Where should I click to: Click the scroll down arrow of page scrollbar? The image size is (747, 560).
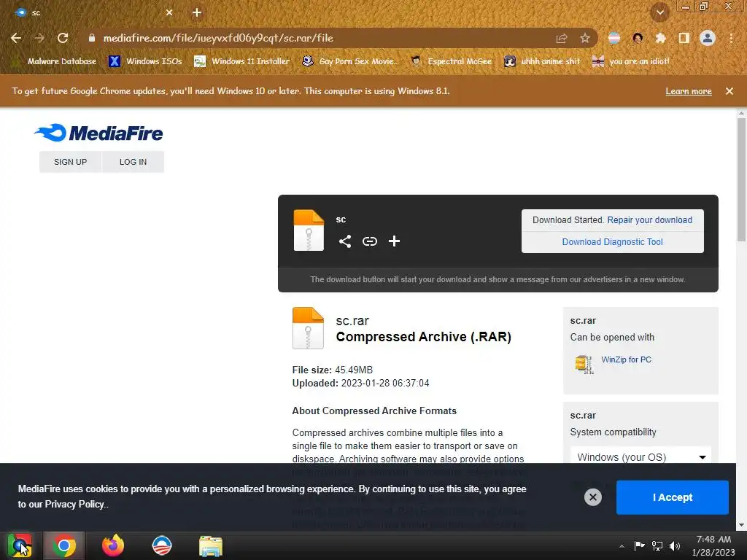(741, 525)
